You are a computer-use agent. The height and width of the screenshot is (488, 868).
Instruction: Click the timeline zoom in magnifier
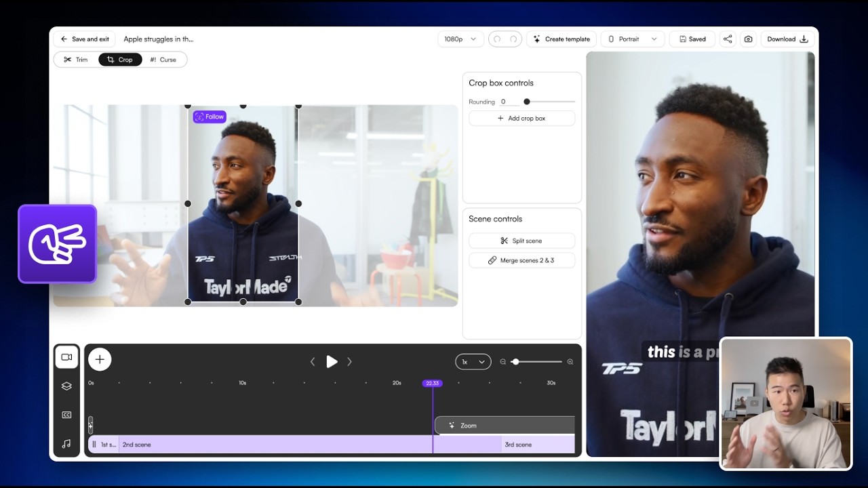point(570,362)
